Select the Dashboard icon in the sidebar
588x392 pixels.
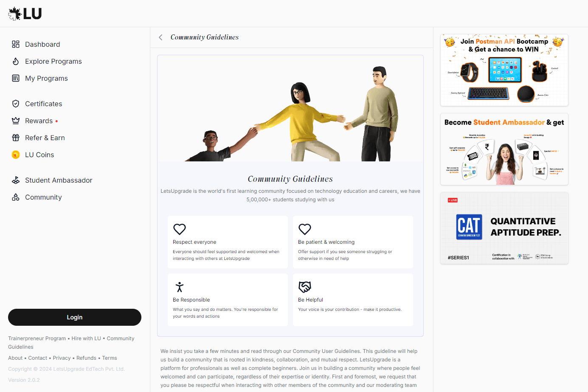[x=16, y=44]
